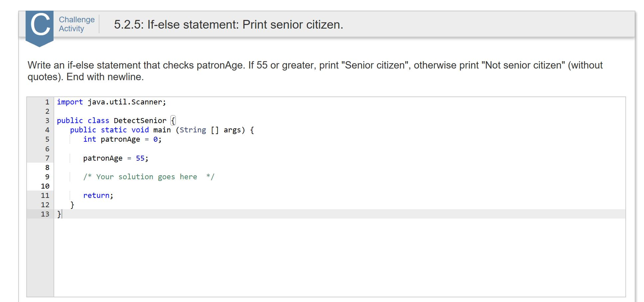The height and width of the screenshot is (302, 644).
Task: Click the java.util.Scanner import text
Action: coord(125,102)
